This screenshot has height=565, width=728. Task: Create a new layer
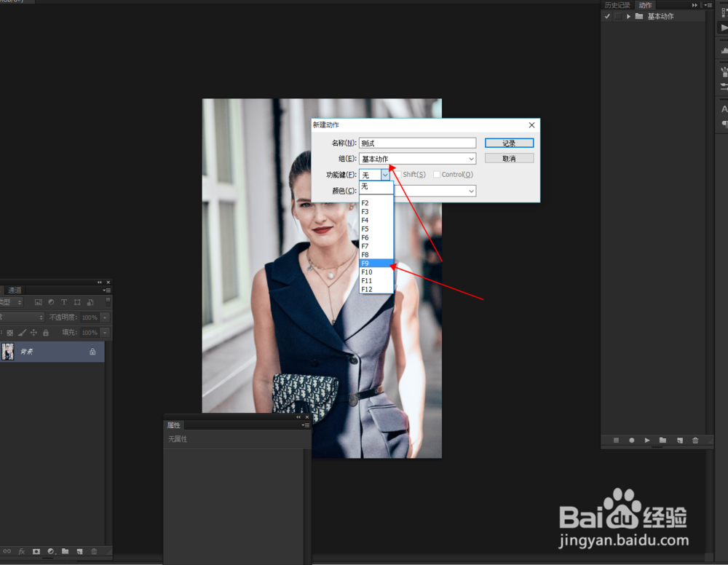80,551
